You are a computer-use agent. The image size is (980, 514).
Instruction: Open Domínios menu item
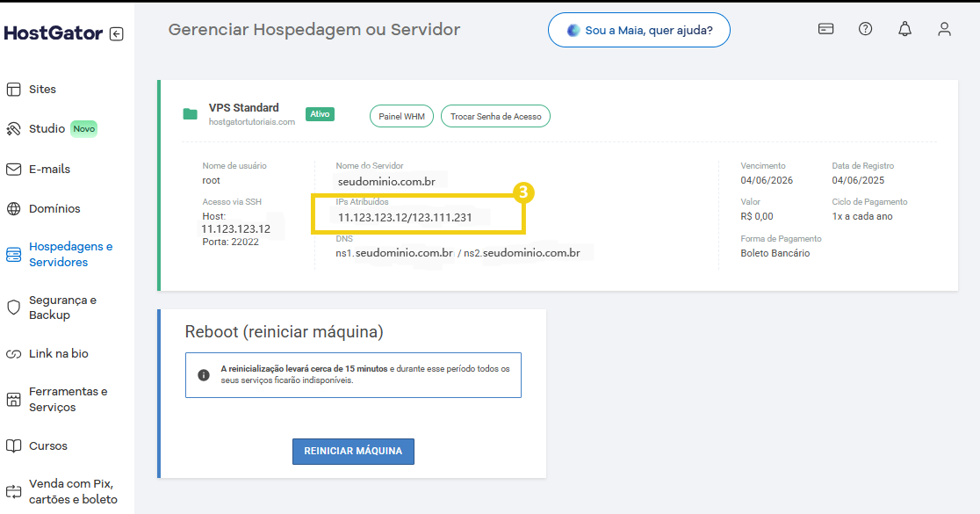point(54,209)
